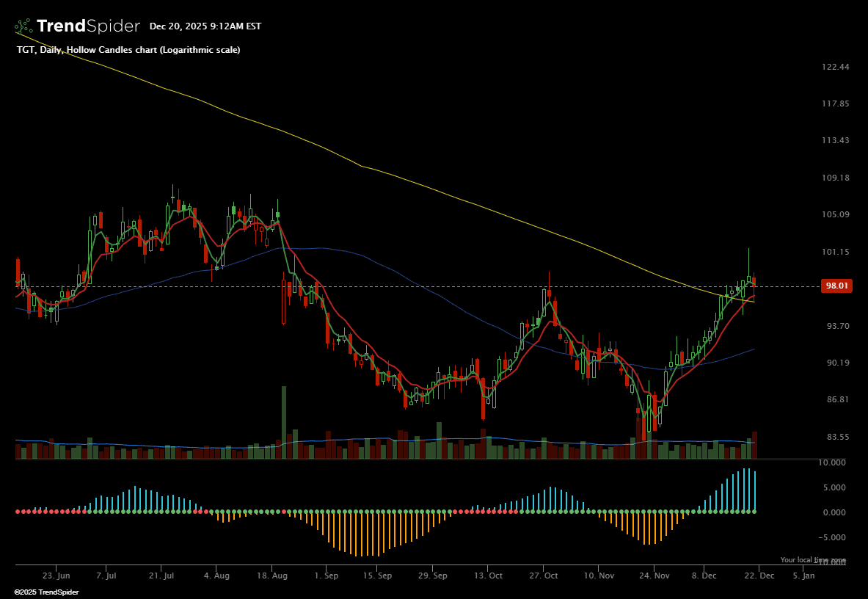
Task: Click the 23. Jun date marker
Action: (x=56, y=576)
